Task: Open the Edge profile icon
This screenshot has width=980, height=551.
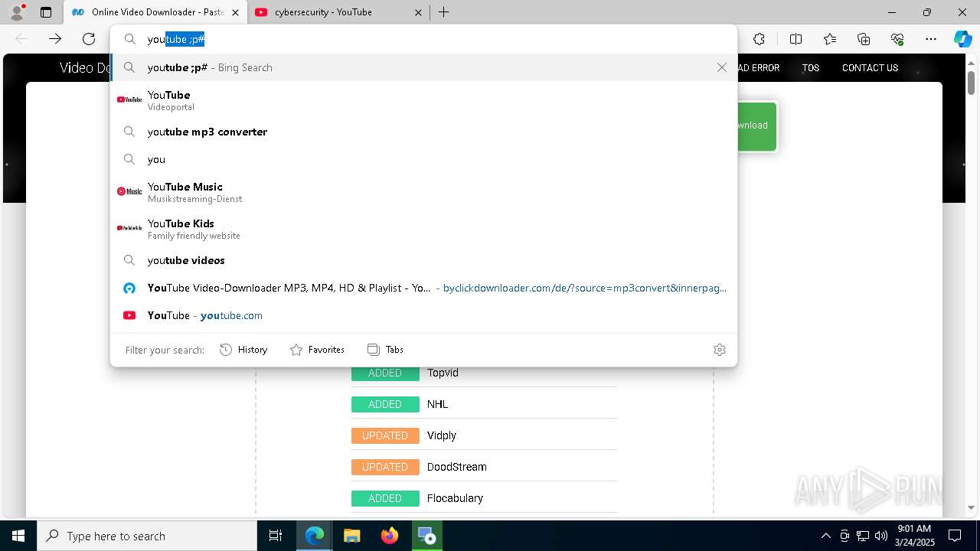Action: pyautogui.click(x=16, y=12)
